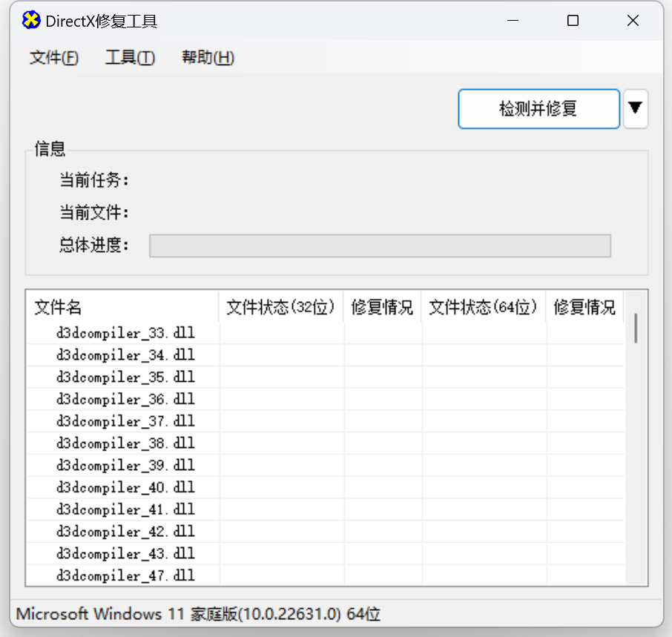Open the 文件(F) menu
This screenshot has height=637, width=672.
tap(54, 57)
